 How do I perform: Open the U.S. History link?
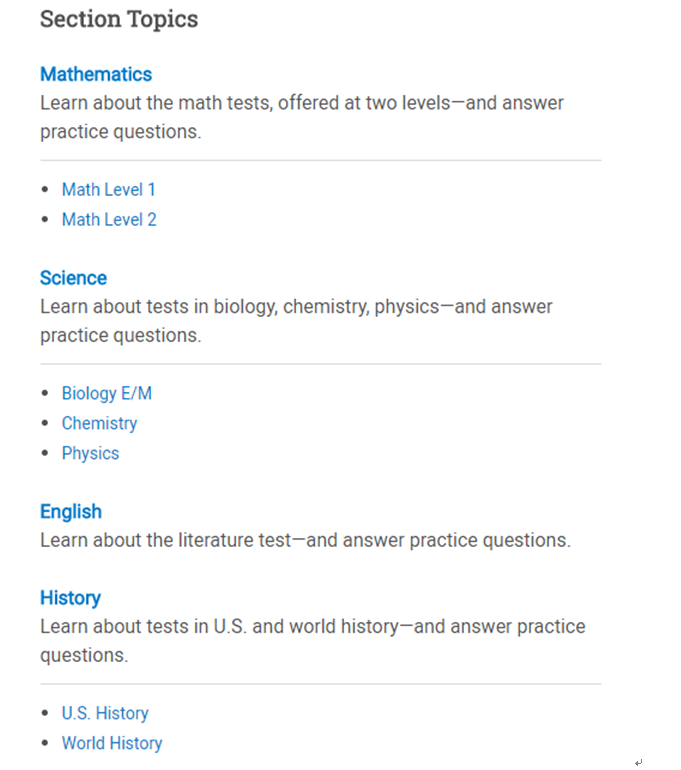tap(105, 713)
